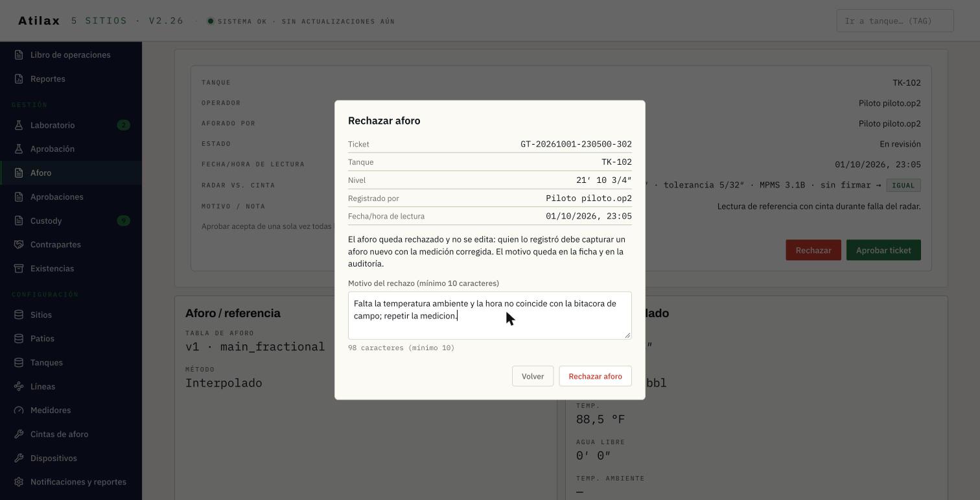Click ticket number GT-20261001-230500-302
This screenshot has width=980, height=500.
point(576,144)
